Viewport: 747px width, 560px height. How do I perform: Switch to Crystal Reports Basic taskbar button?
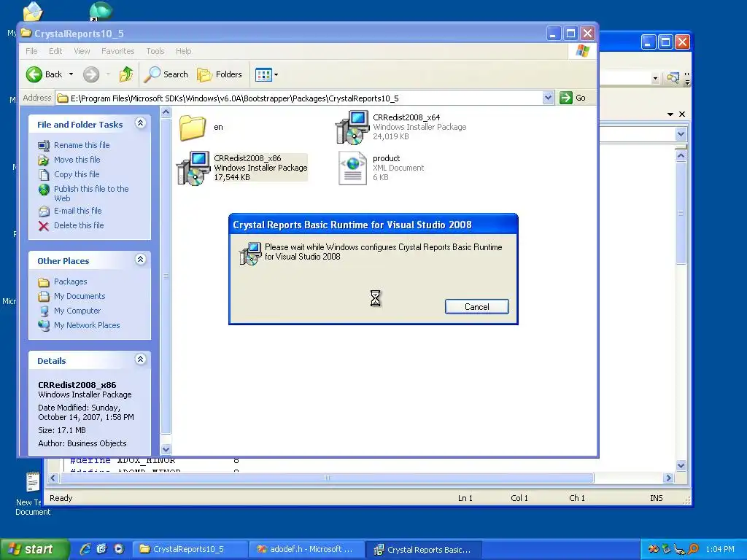(x=424, y=550)
